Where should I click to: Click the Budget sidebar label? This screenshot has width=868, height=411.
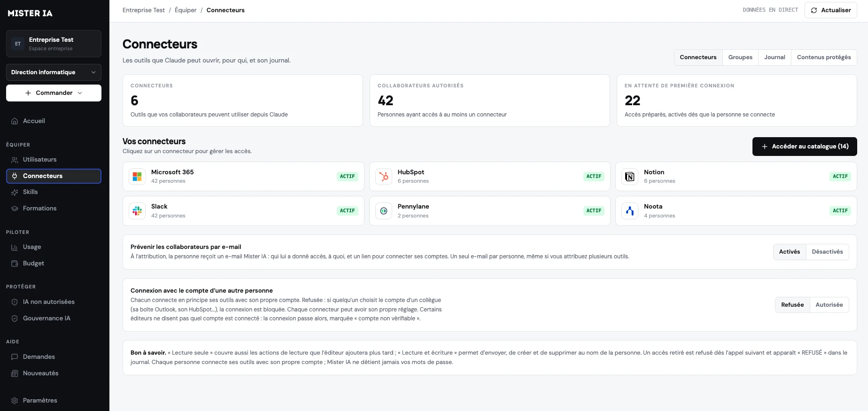point(34,264)
